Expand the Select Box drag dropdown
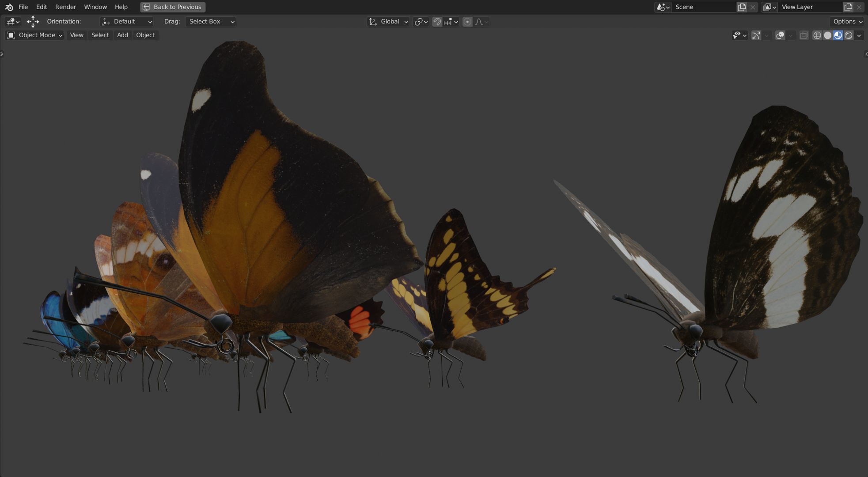 coord(210,22)
